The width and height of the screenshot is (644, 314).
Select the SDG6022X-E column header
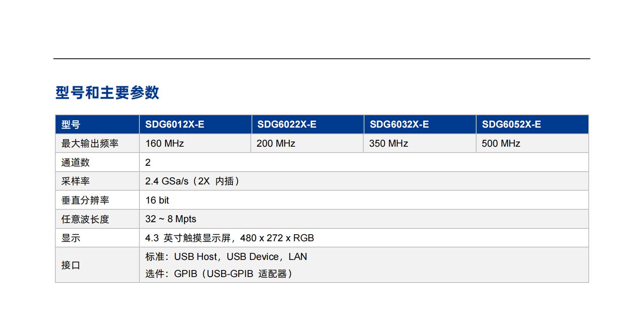pyautogui.click(x=287, y=125)
